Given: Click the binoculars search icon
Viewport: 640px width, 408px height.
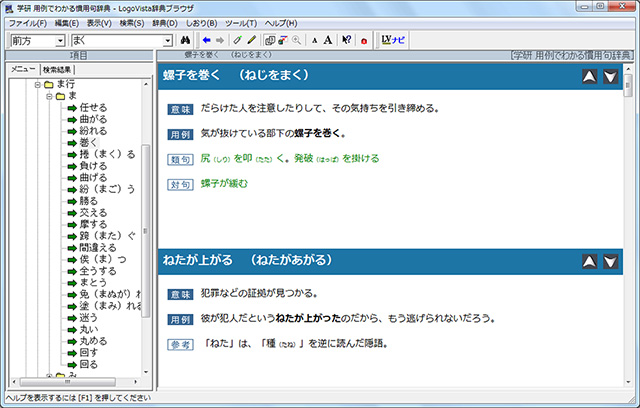Looking at the screenshot, I should click(186, 40).
